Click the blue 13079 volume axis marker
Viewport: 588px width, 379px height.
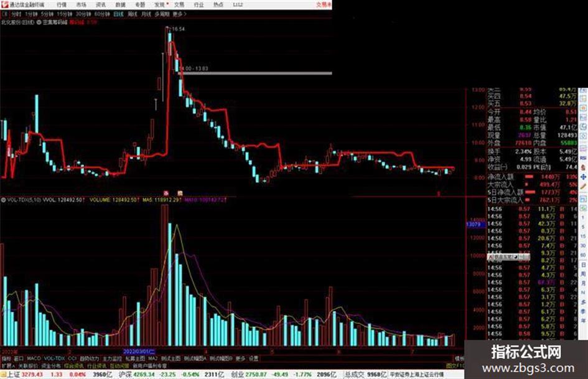click(475, 224)
